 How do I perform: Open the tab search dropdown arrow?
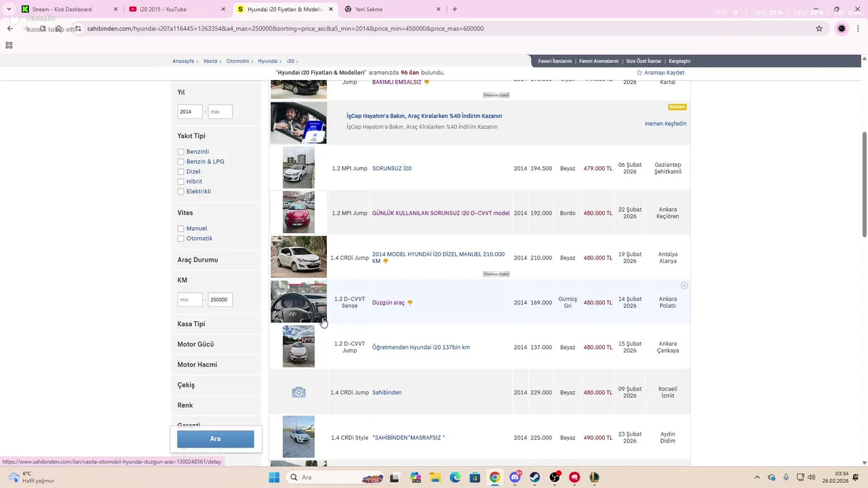click(9, 9)
